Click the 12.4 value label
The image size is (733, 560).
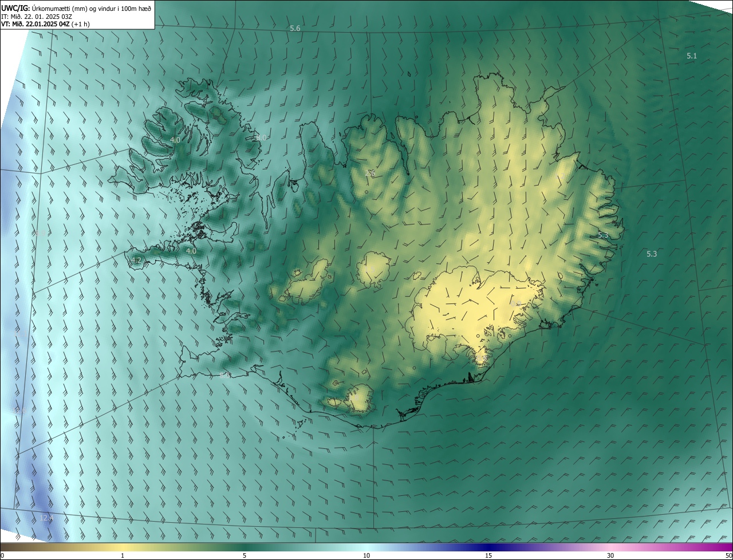pos(46,518)
